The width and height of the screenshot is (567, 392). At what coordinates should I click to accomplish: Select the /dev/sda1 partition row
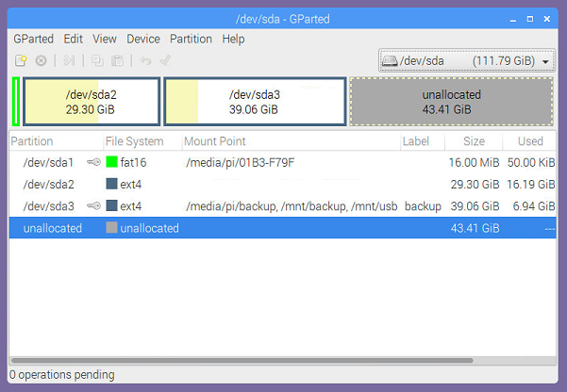pos(282,162)
